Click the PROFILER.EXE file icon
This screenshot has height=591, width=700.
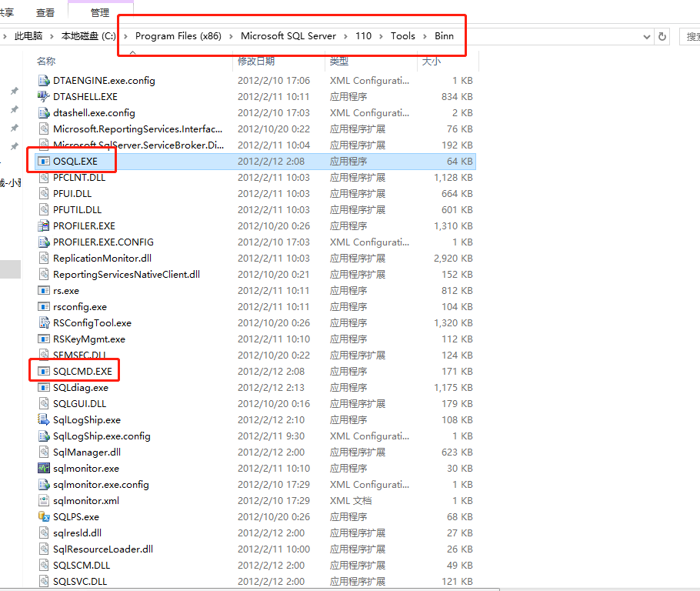[44, 225]
